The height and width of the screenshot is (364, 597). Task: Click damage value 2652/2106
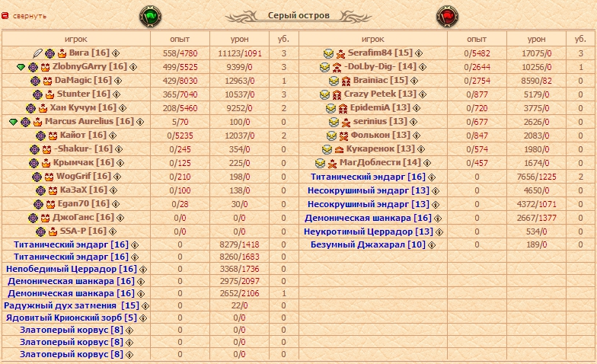coord(239,293)
